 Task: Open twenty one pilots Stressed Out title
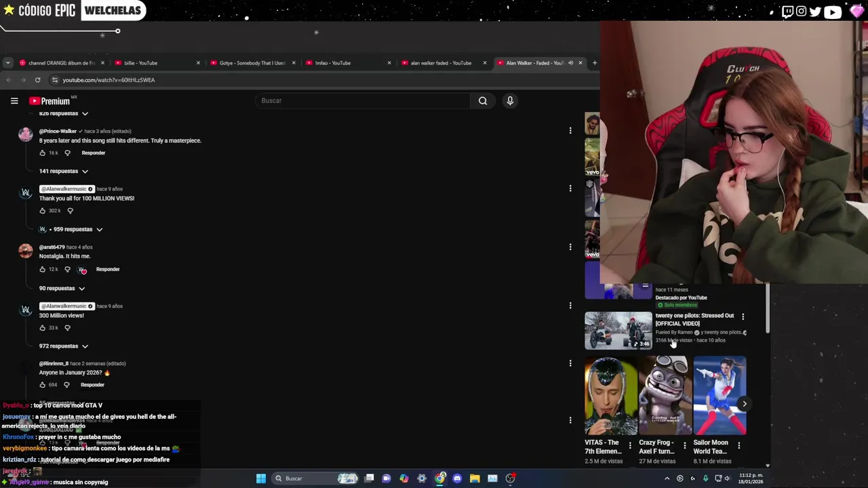click(x=694, y=320)
